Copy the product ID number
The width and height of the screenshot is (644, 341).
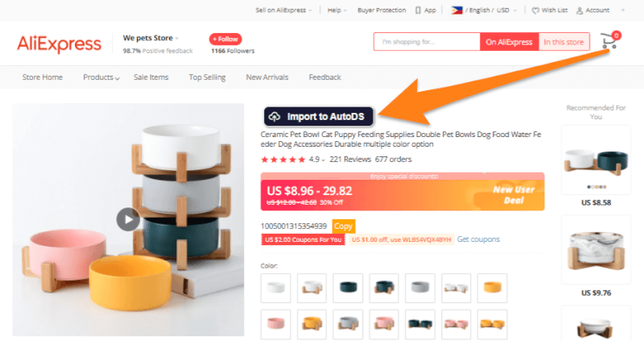pyautogui.click(x=344, y=227)
